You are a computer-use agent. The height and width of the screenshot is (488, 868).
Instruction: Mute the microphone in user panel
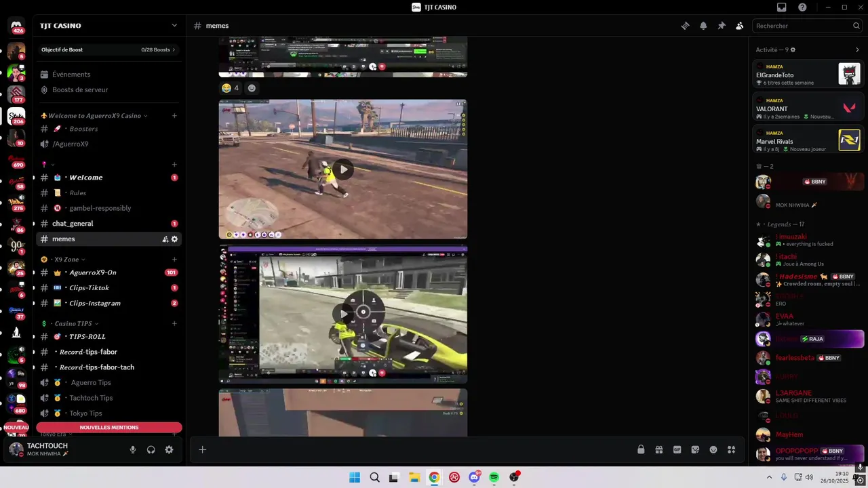[133, 449]
